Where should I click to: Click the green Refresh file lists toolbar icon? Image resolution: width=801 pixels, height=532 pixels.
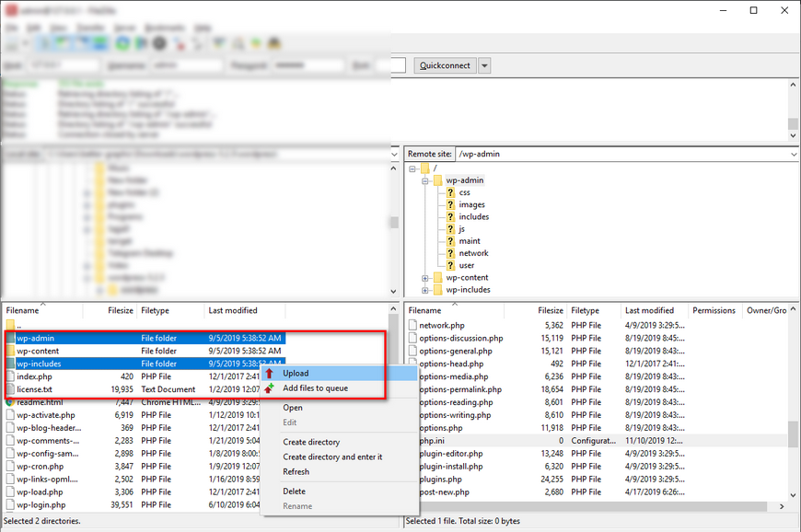[122, 44]
